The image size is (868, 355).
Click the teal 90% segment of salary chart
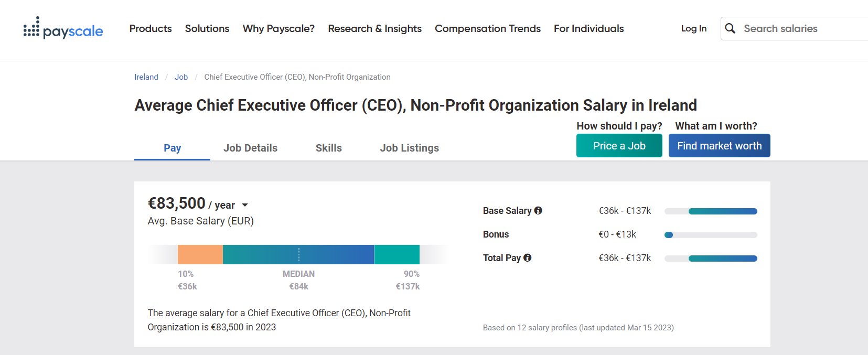click(397, 254)
